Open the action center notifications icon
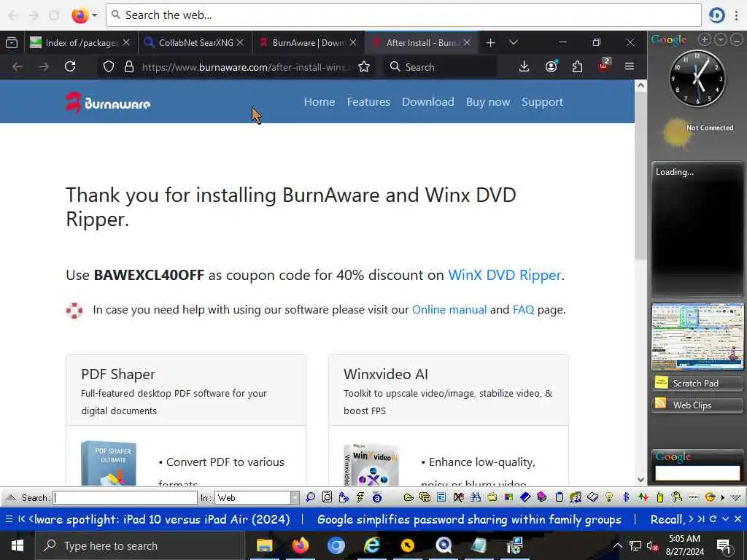Viewport: 747px width, 560px height. pos(724,546)
